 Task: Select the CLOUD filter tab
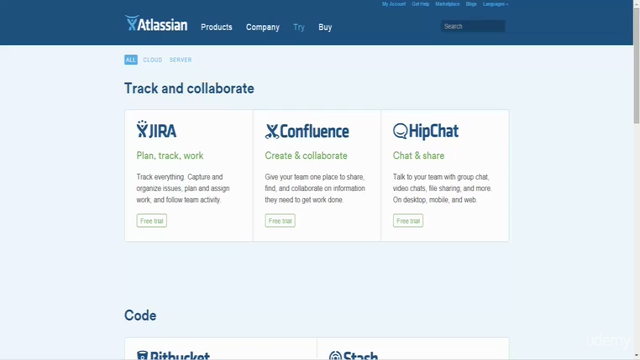coord(152,60)
